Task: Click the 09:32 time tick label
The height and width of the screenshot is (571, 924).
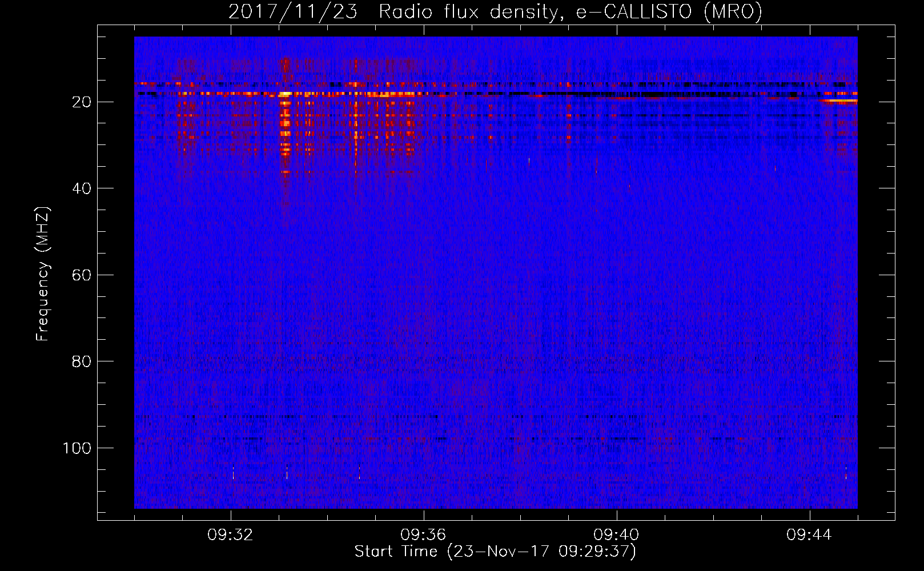Action: coord(231,535)
